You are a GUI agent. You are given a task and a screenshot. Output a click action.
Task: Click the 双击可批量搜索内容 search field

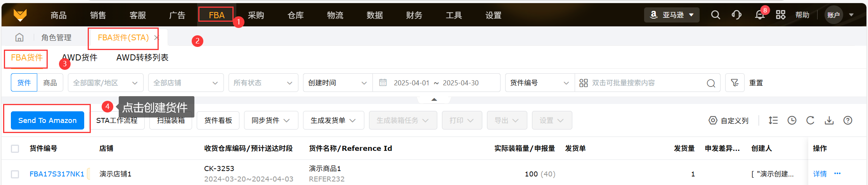(x=644, y=83)
